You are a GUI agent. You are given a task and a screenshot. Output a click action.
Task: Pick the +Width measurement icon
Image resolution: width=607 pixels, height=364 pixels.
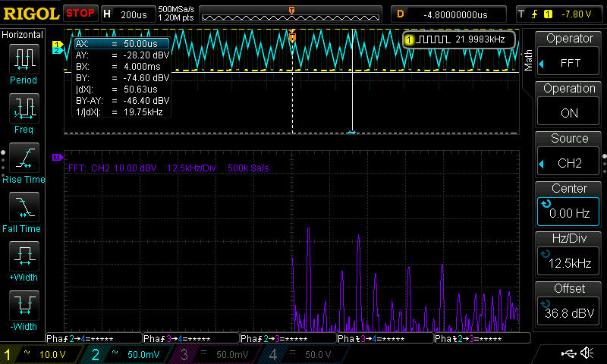(24, 256)
